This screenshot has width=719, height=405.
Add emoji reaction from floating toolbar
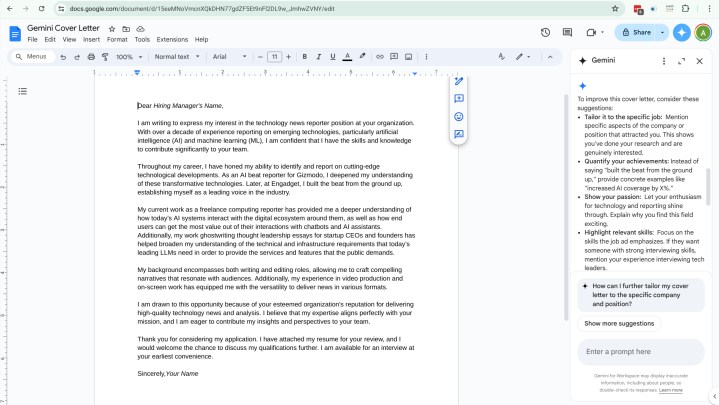click(x=459, y=116)
